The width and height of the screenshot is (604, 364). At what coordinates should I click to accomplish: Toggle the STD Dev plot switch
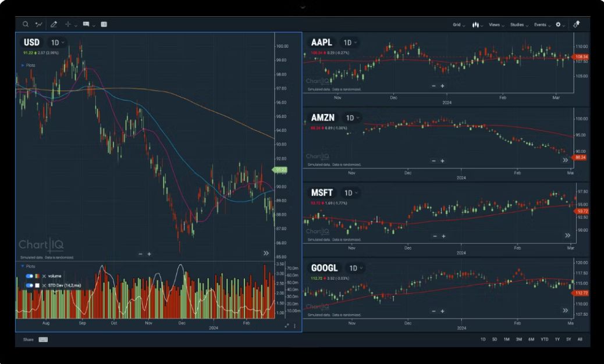point(29,286)
